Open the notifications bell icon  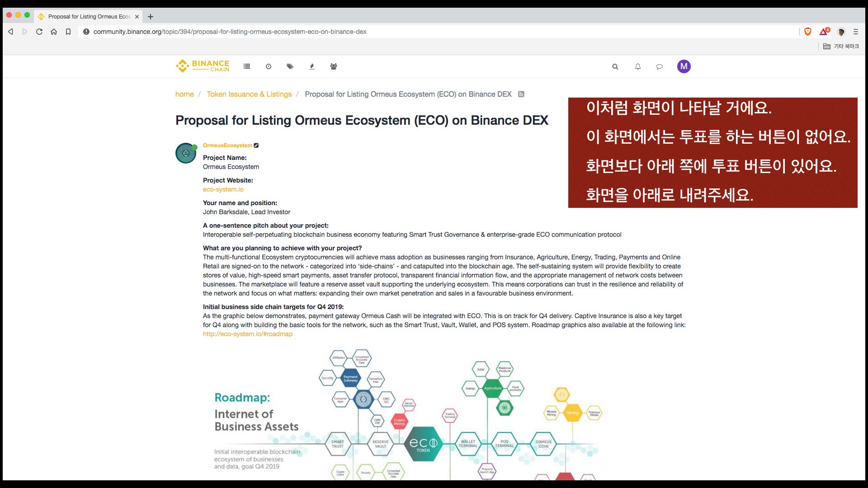point(638,66)
